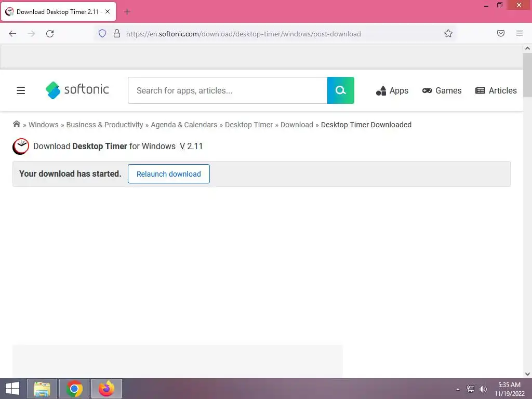Click scrollbar down arrow
Viewport: 532px width, 399px height.
point(527,374)
